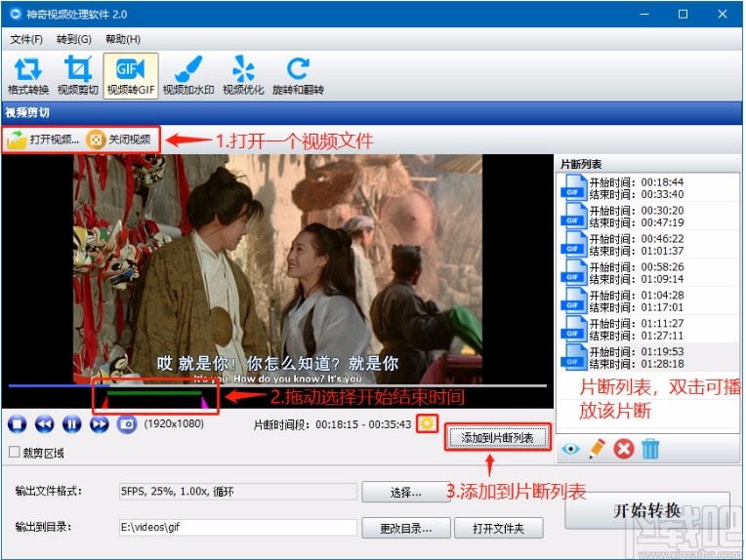Image resolution: width=746 pixels, height=560 pixels.
Task: Click the output format field 5FPS, 25%
Action: [x=238, y=492]
